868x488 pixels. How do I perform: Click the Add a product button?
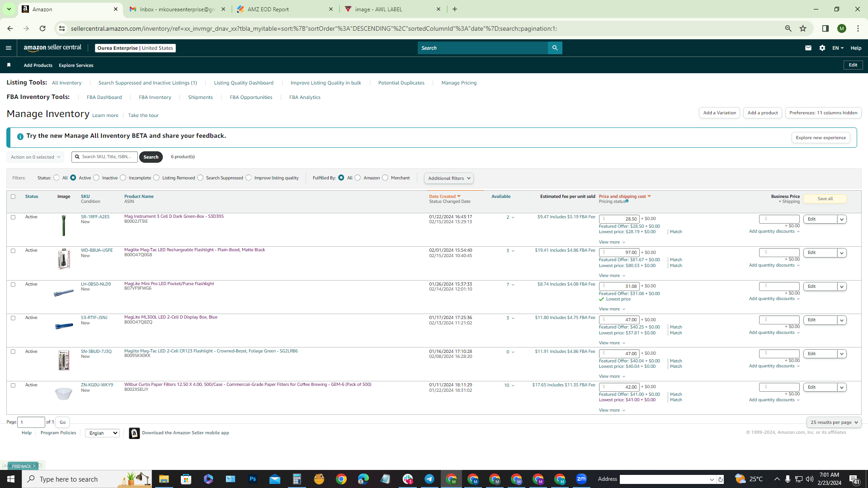763,113
